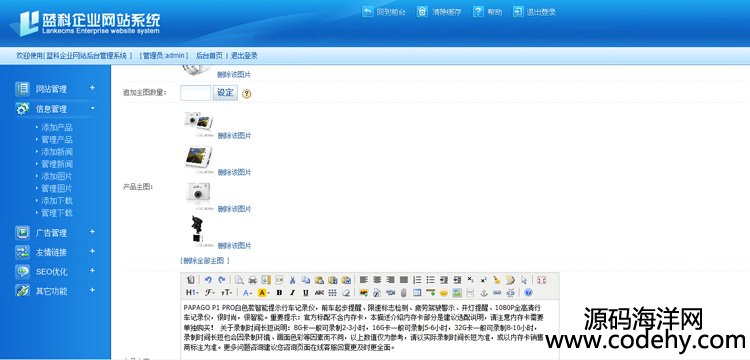Screen dimensions: 750x360
Task: Click the anchor icon in editor toolbar
Action: (x=484, y=292)
